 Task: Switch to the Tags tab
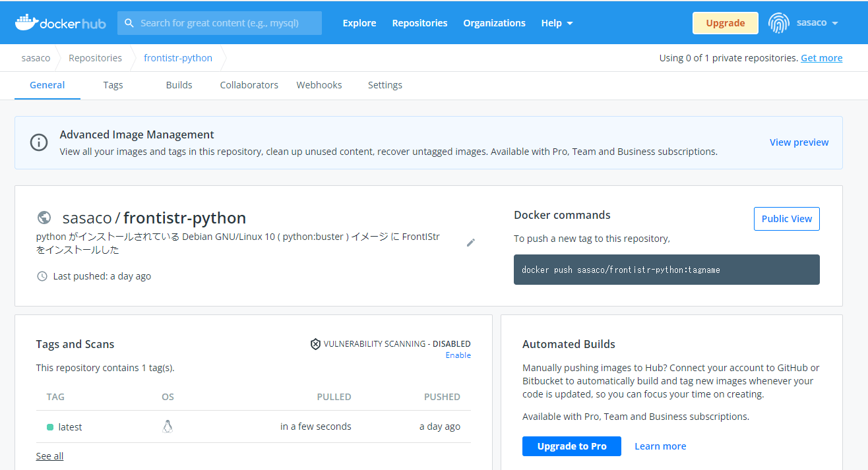113,85
